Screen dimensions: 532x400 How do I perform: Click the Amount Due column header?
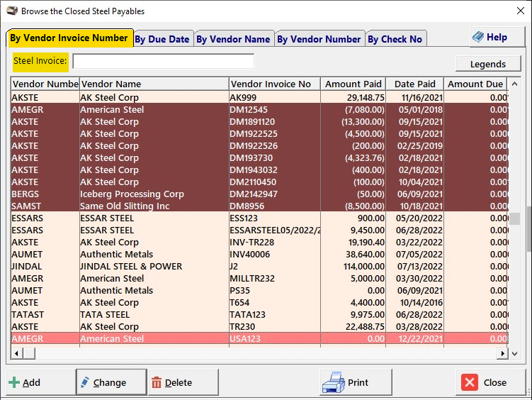475,84
